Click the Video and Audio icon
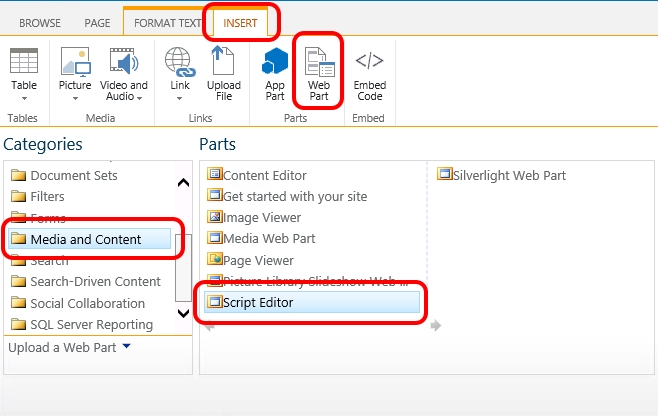 124,62
